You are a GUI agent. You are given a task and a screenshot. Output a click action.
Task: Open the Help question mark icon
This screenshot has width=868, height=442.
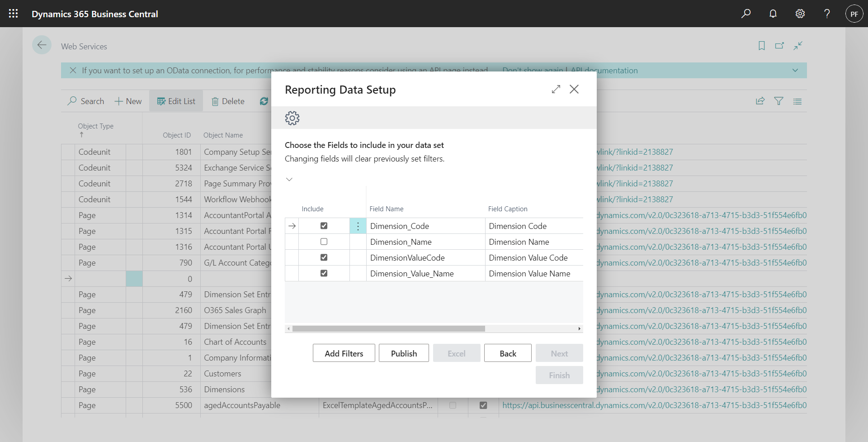[827, 14]
